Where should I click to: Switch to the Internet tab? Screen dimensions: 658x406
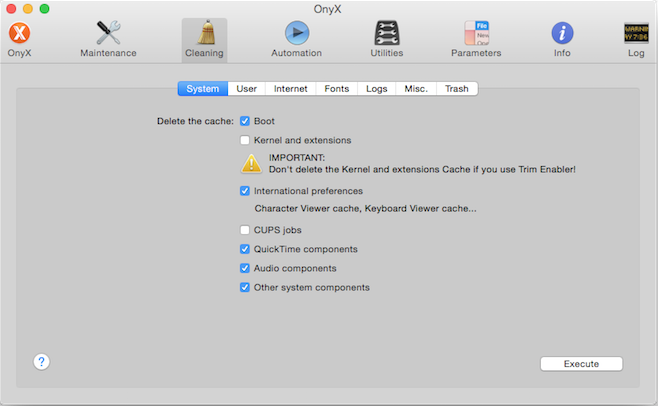[290, 89]
